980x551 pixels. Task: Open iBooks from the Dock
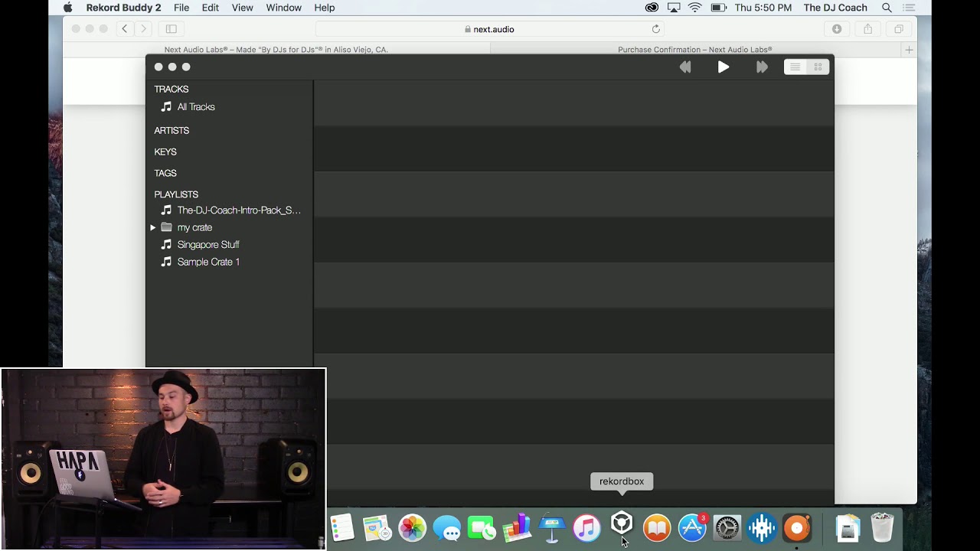[657, 528]
